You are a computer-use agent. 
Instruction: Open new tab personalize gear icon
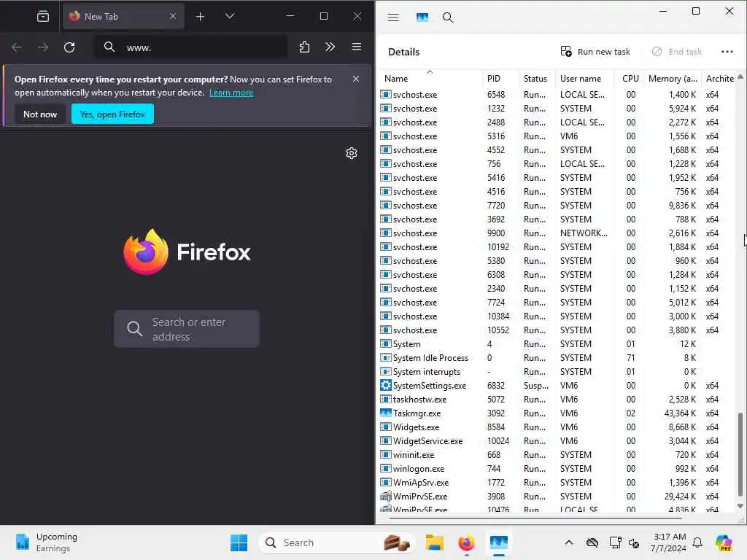[x=352, y=153]
